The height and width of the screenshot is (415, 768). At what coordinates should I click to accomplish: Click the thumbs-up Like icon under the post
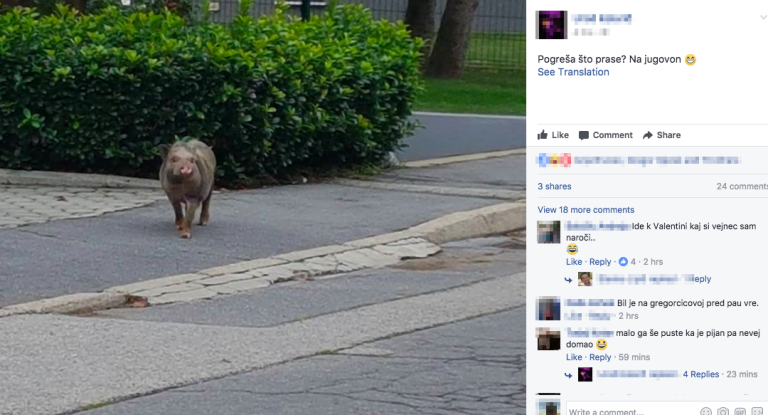click(542, 135)
